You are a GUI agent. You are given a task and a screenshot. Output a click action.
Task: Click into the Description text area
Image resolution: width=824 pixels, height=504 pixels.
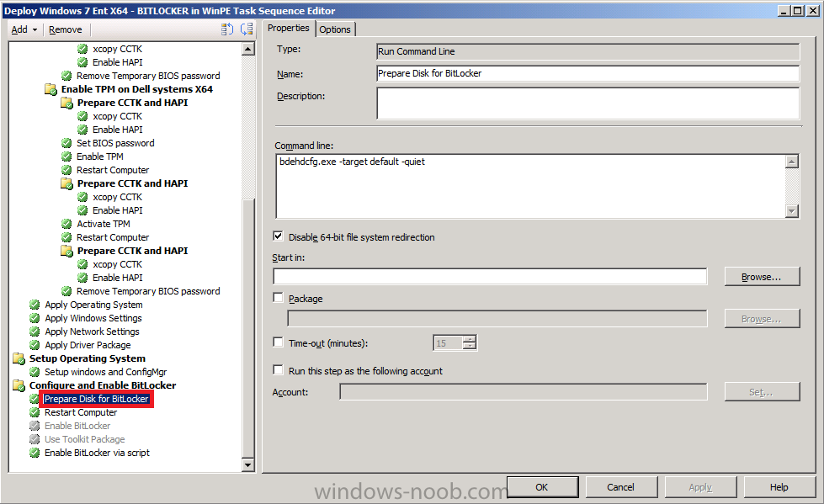coord(588,103)
